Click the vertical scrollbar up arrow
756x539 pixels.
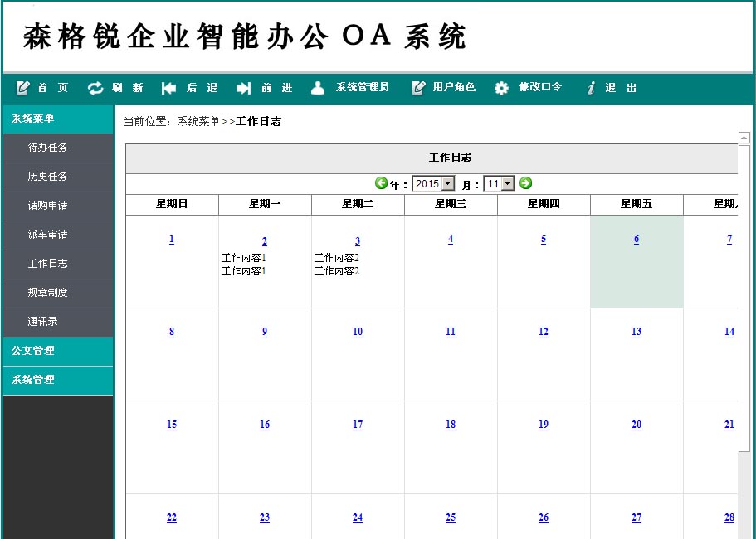(x=744, y=138)
